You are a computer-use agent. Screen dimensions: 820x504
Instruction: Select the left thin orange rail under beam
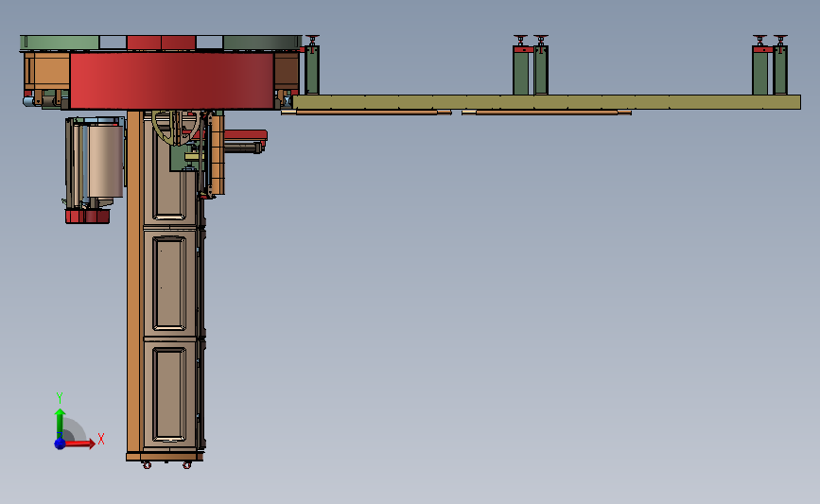point(366,113)
